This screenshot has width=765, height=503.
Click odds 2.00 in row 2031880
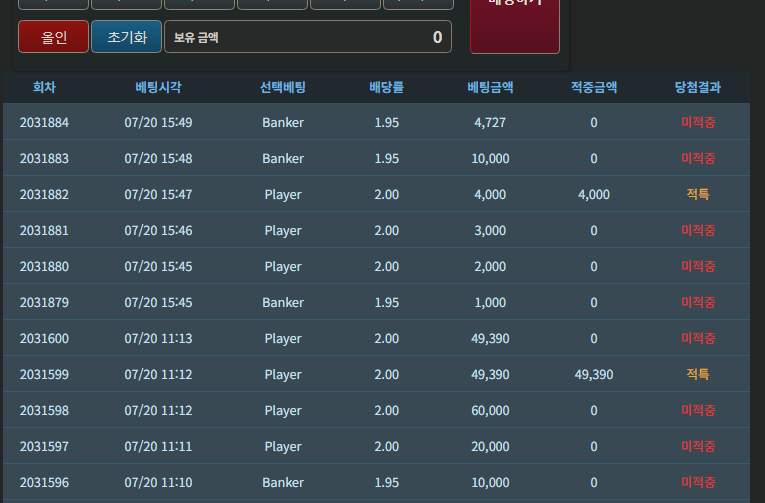(x=386, y=266)
